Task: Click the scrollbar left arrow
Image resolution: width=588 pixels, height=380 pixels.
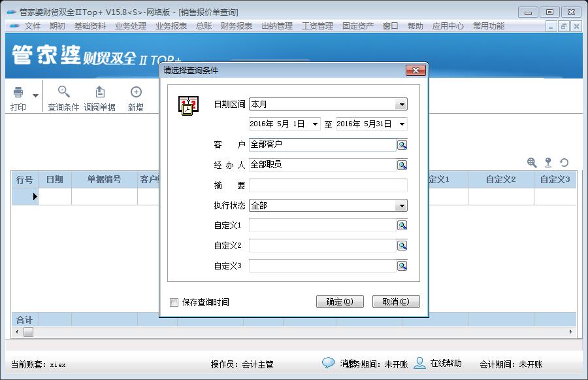Action: click(17, 332)
